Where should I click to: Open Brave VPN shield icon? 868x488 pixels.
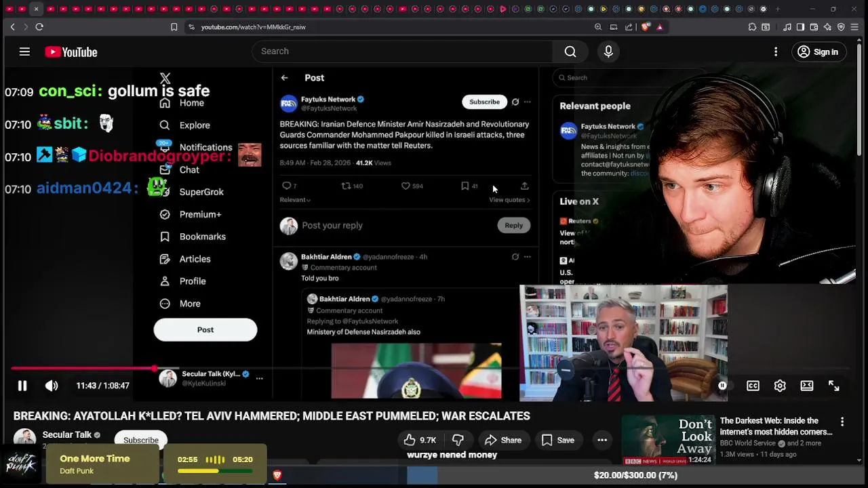coord(841,27)
